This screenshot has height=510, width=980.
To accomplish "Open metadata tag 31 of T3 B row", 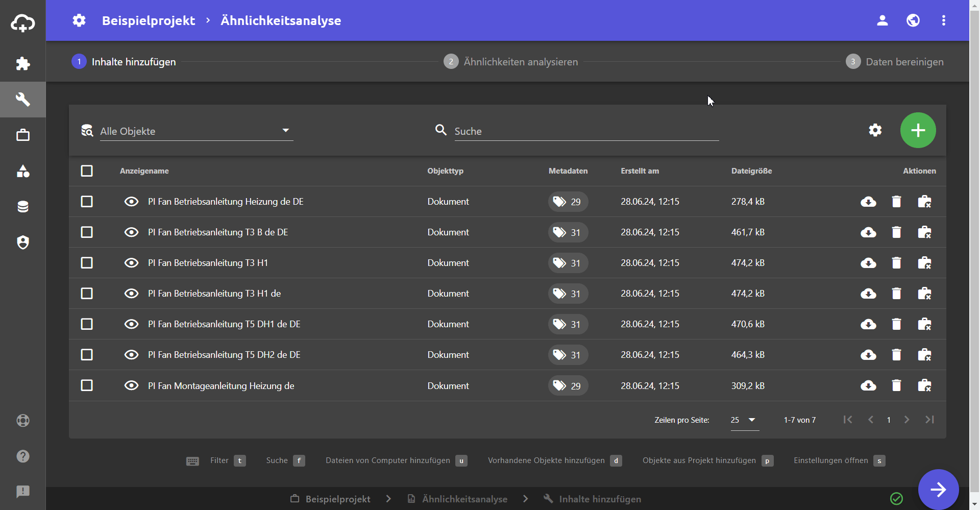I will point(568,232).
